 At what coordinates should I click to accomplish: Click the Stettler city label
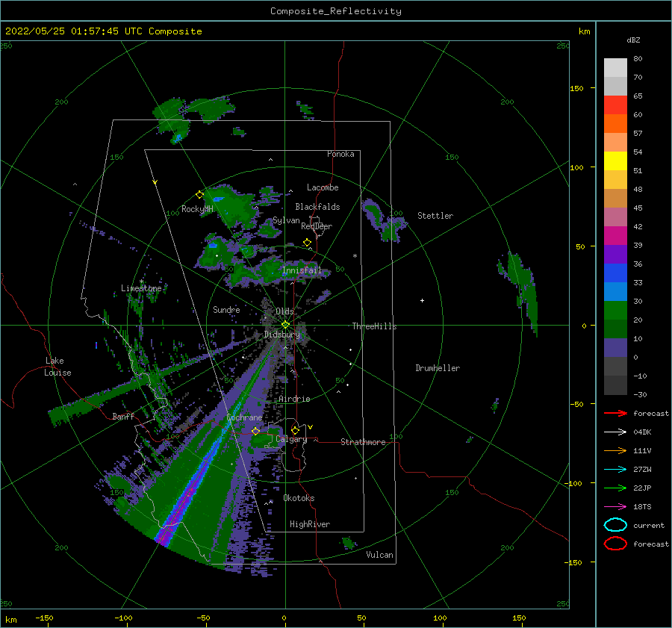click(x=435, y=216)
